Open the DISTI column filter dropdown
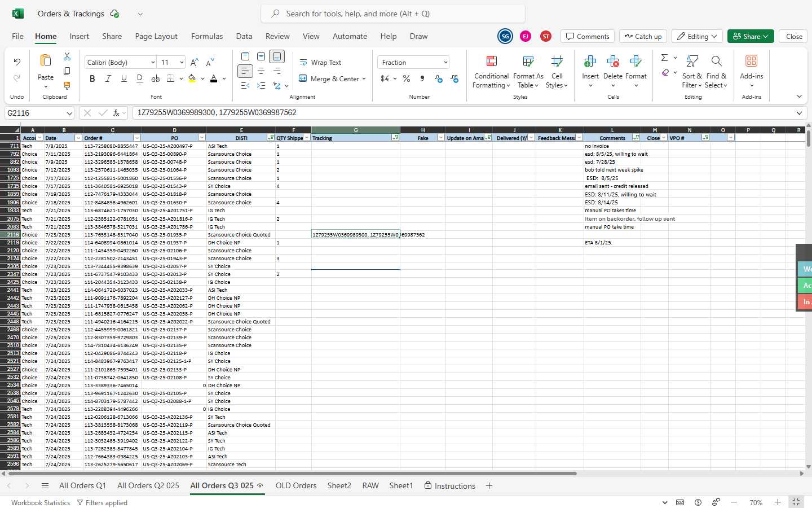The image size is (812, 508). coord(270,138)
